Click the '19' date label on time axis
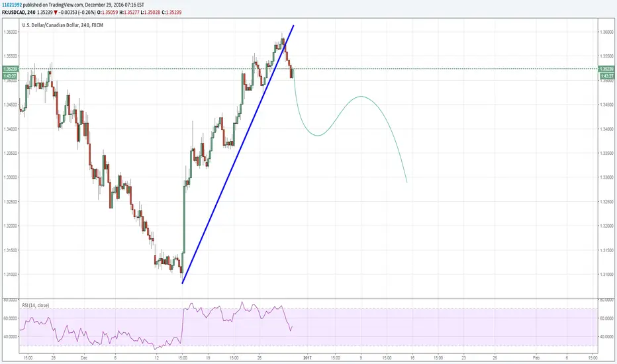Screen dimensions: 617x364 [208, 358]
